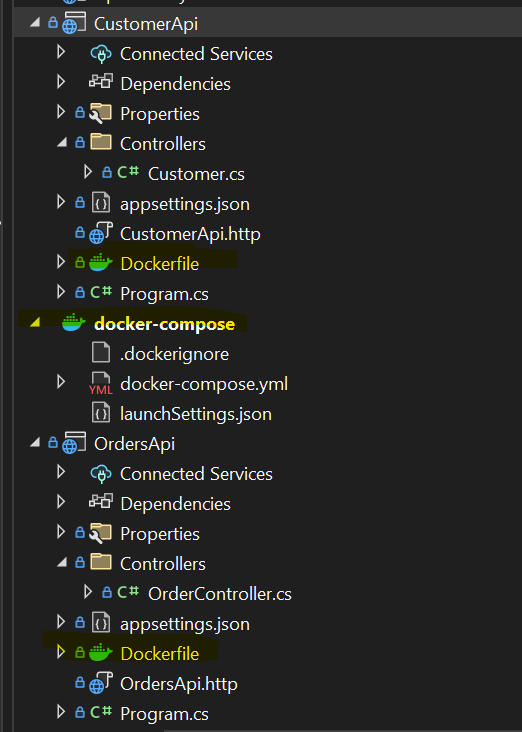Select appsettings.json under OrdersApi
Screen dimensions: 522x732
(184, 624)
